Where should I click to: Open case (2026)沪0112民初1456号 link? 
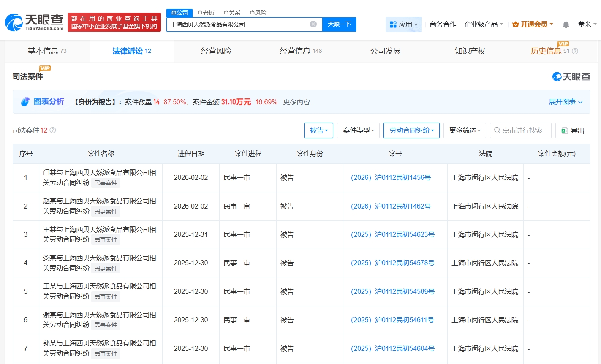[x=391, y=178]
